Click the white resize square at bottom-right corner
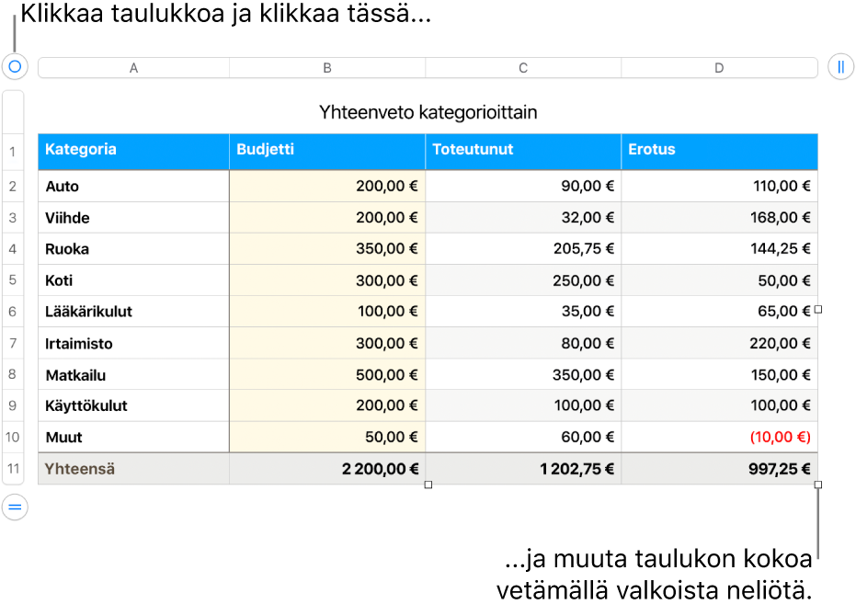This screenshot has width=856, height=616. click(817, 485)
